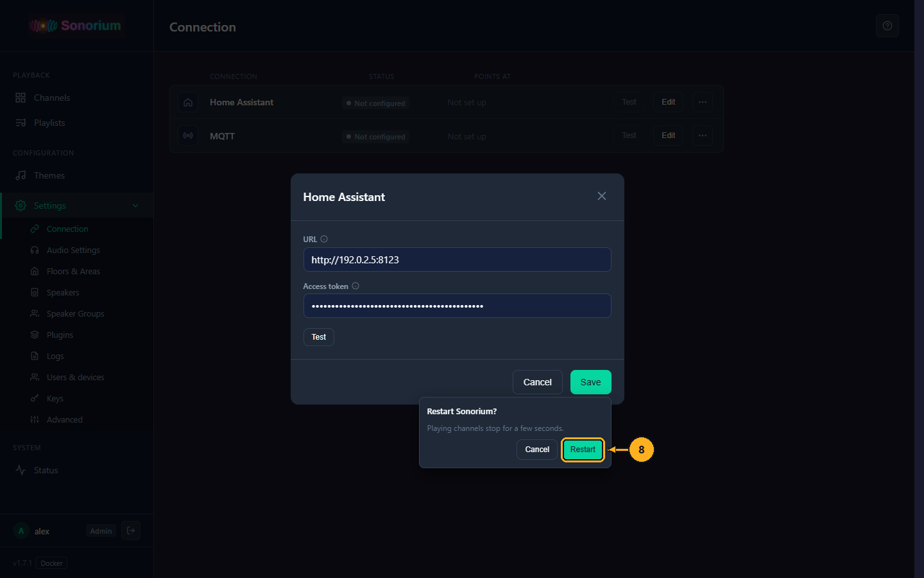Edit the Home Assistant connection row

tap(669, 102)
